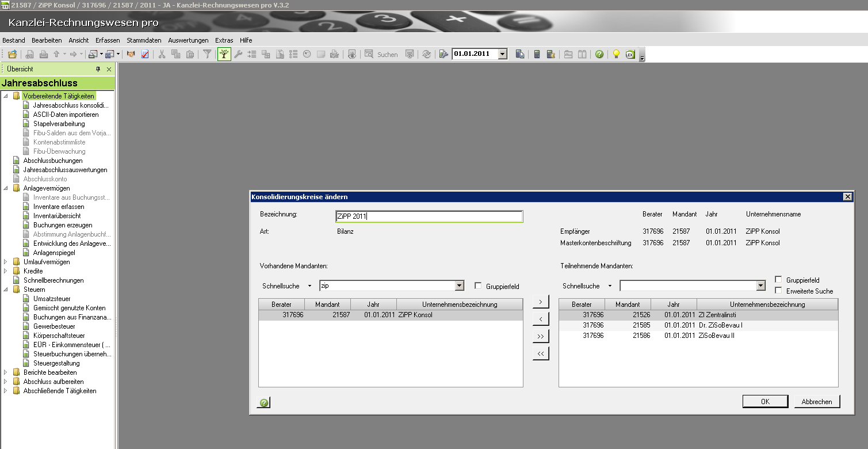This screenshot has width=868, height=449.
Task: Toggle the tree view icon in toolbar
Action: coord(224,54)
